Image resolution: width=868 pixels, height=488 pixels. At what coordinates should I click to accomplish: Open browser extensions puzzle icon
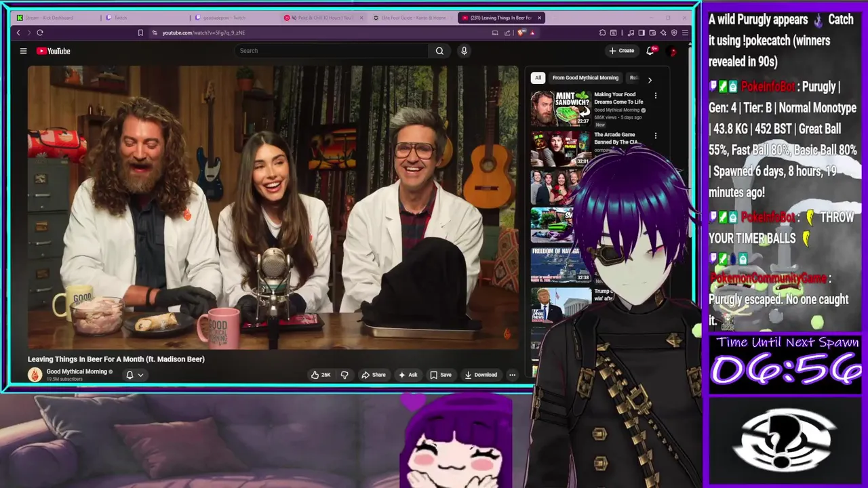tap(602, 33)
